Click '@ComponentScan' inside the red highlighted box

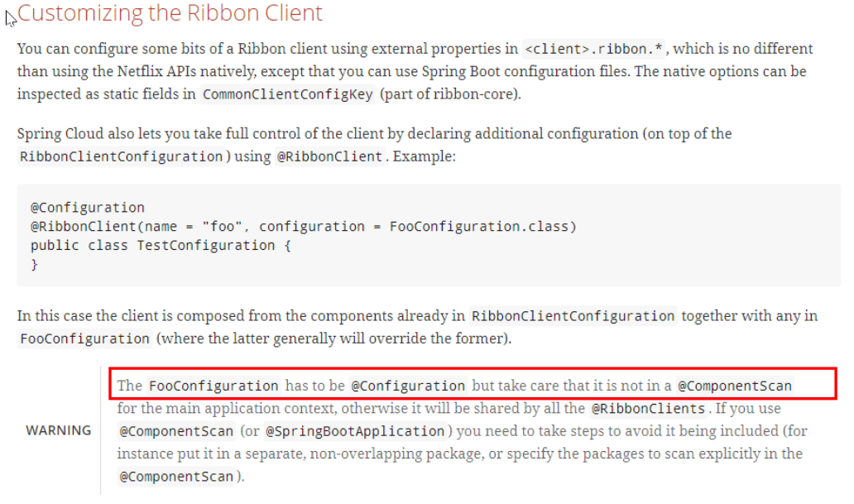point(735,386)
